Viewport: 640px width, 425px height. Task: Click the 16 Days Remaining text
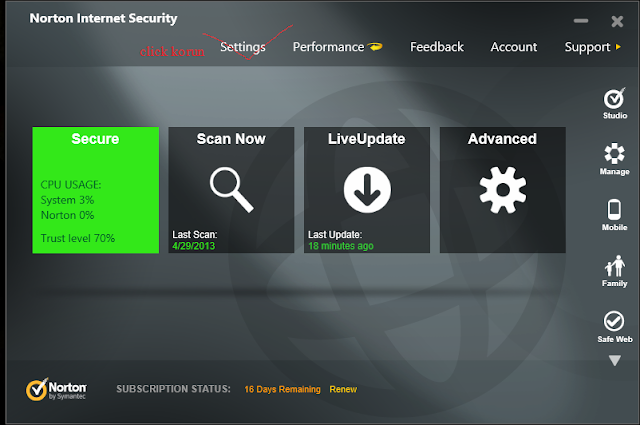click(x=282, y=389)
